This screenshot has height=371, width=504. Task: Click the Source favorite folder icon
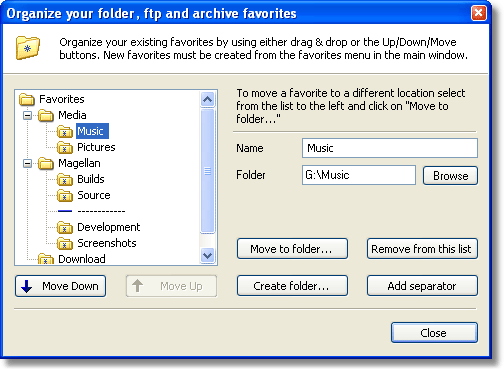coord(65,196)
